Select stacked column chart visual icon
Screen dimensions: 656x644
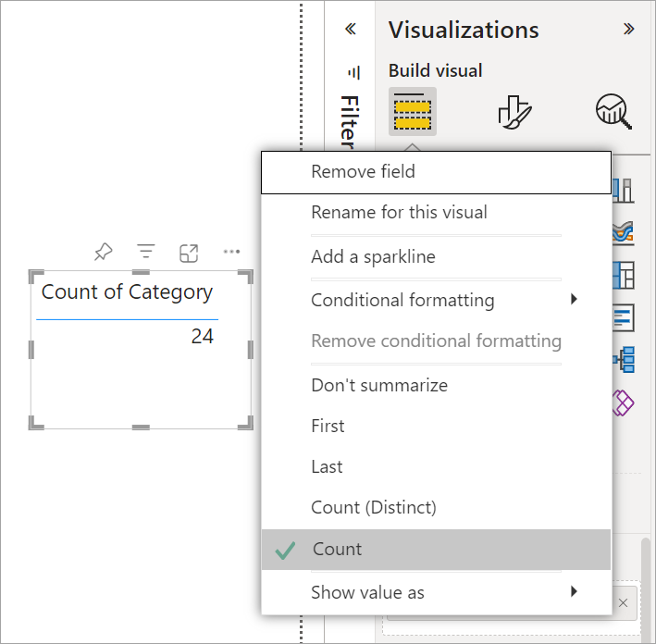click(624, 191)
